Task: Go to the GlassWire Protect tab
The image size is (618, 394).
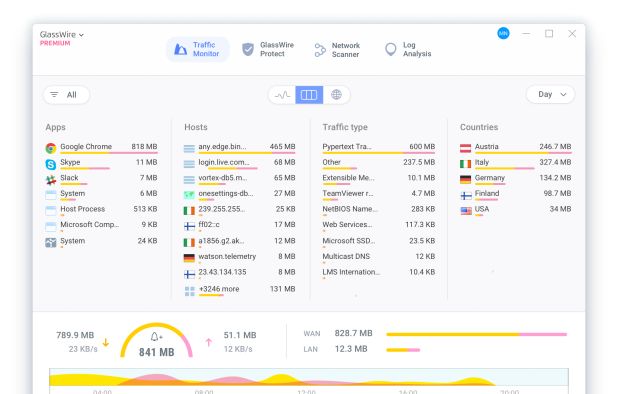Action: click(268, 49)
